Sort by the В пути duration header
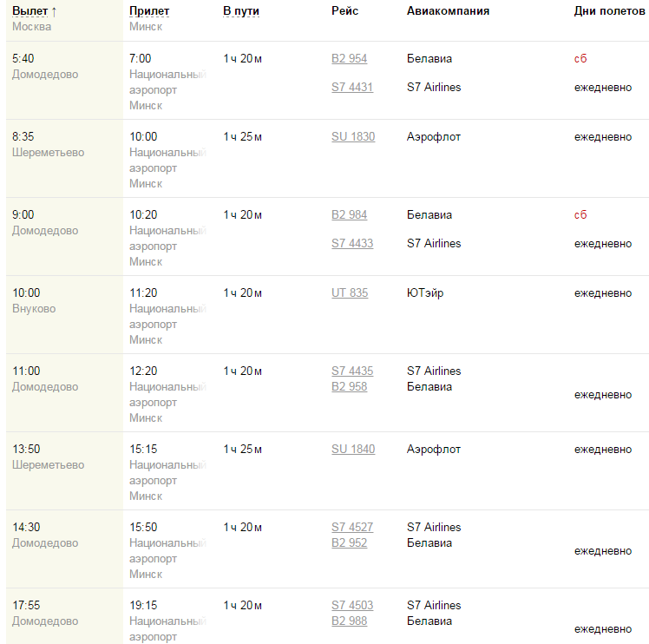649x644 pixels. (240, 11)
